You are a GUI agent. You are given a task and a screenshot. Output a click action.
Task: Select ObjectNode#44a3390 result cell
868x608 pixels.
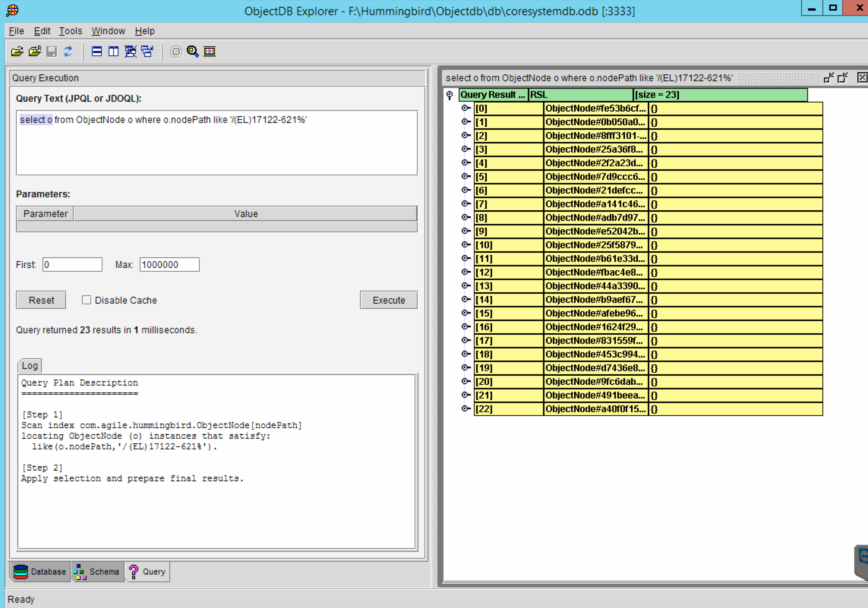tap(595, 286)
